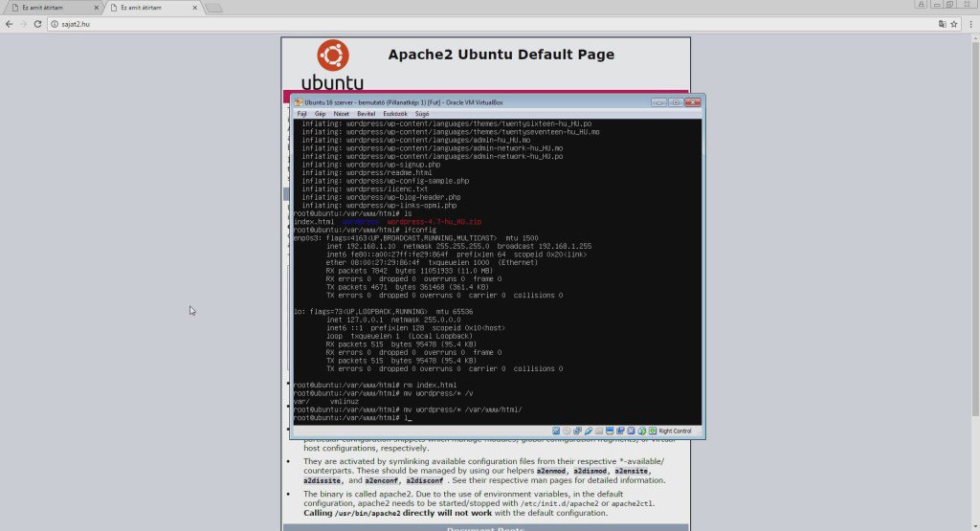Viewport: 980px width, 531px height.
Task: Click the /usr/bin/apache2 path text
Action: (367, 514)
